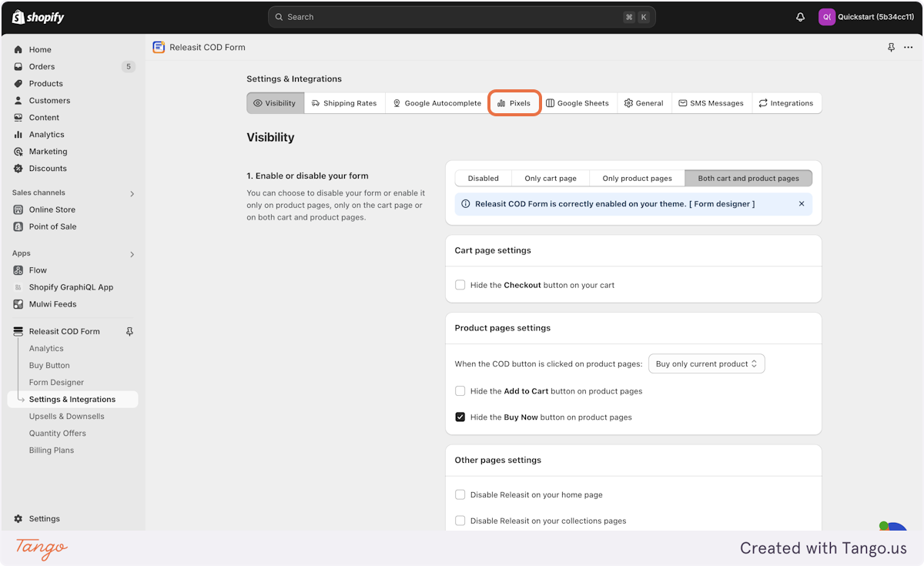
Task: Open the Form Designer submenu item
Action: pyautogui.click(x=56, y=383)
